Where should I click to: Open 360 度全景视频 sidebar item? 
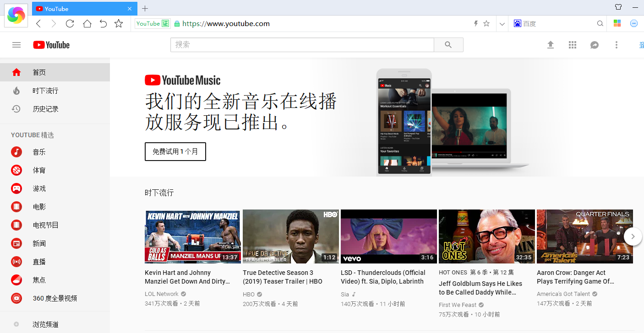(55, 298)
